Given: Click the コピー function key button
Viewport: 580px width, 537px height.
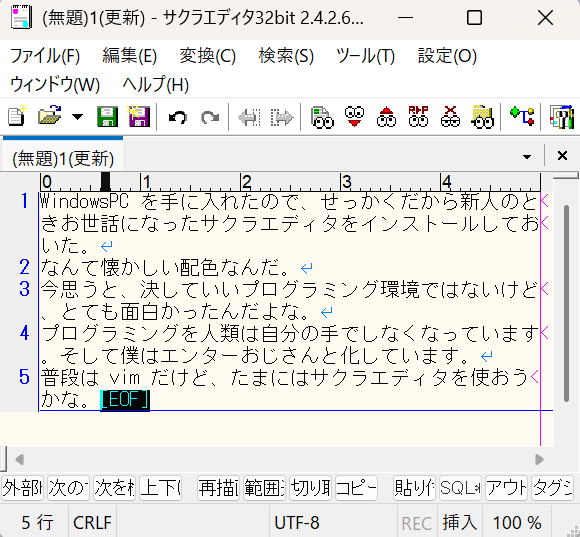Looking at the screenshot, I should pos(356,488).
